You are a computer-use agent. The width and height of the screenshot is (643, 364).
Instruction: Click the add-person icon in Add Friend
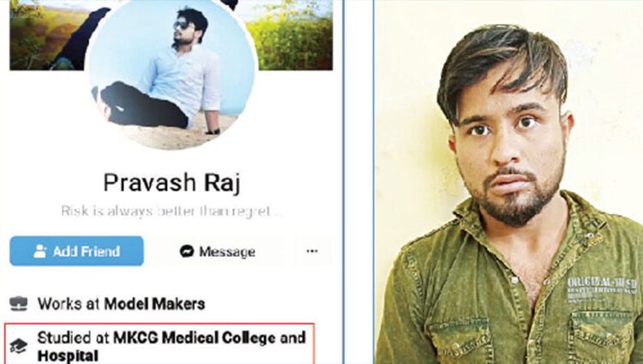tap(39, 251)
